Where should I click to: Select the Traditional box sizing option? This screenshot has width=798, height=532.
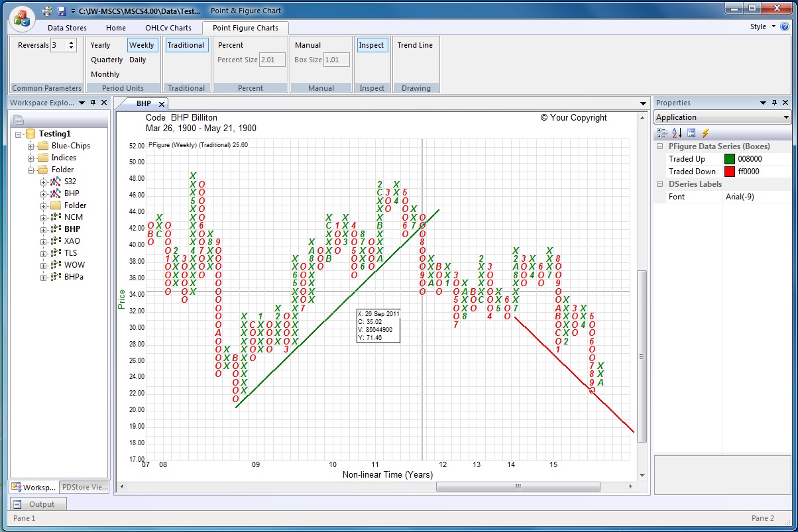tap(186, 45)
